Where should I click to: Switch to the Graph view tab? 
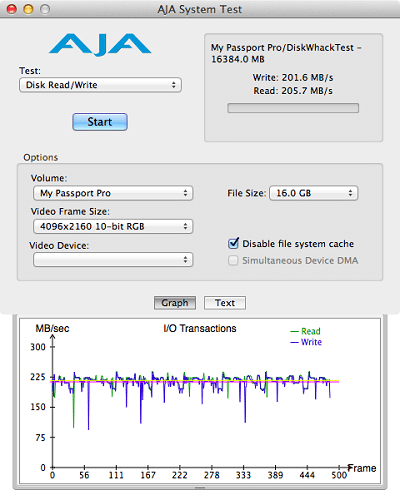click(x=175, y=303)
